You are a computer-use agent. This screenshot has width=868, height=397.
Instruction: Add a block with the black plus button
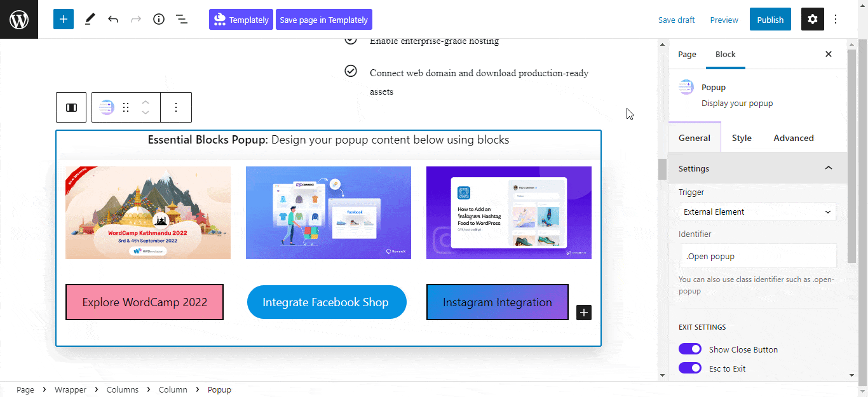pos(584,312)
